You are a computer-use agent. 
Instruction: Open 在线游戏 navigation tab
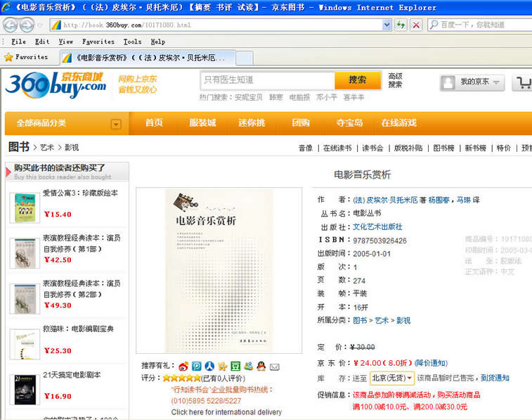click(x=398, y=123)
